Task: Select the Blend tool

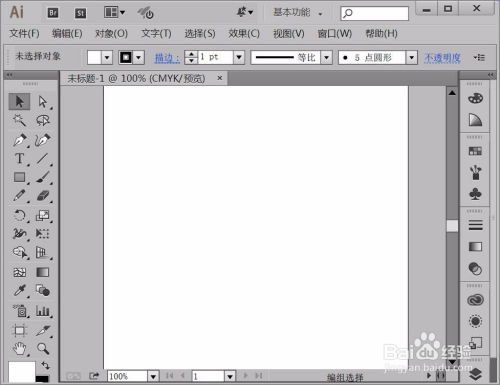Action: [x=43, y=291]
